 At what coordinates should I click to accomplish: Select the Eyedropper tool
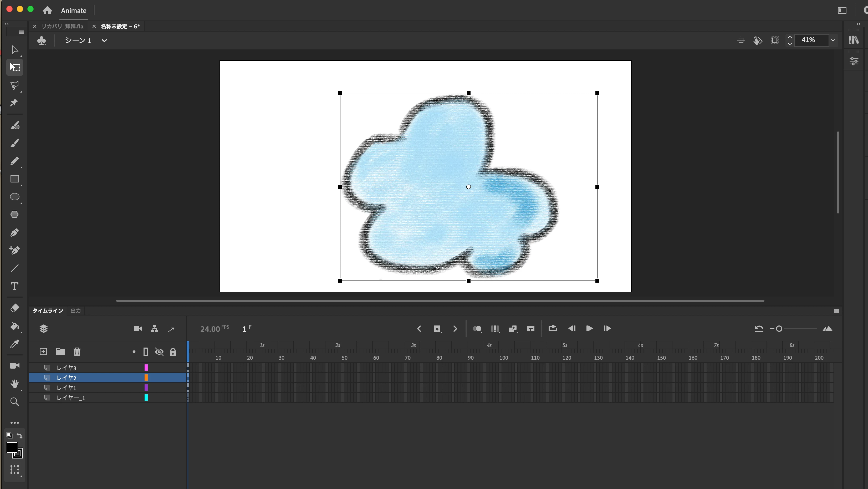click(14, 344)
